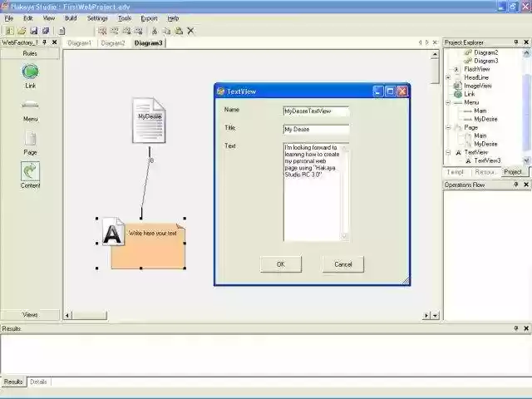Pin the Results panel
Image resolution: width=532 pixels, height=399 pixels.
coord(516,328)
